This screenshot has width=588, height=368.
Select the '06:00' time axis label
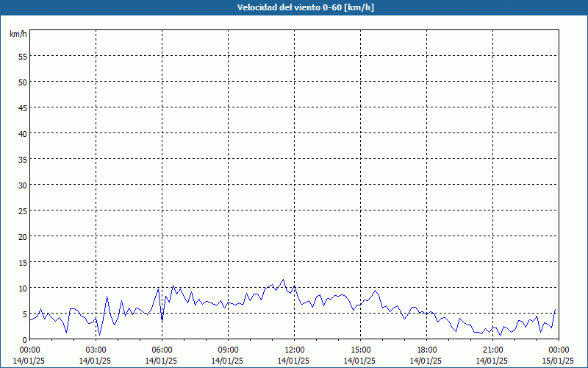(x=162, y=350)
